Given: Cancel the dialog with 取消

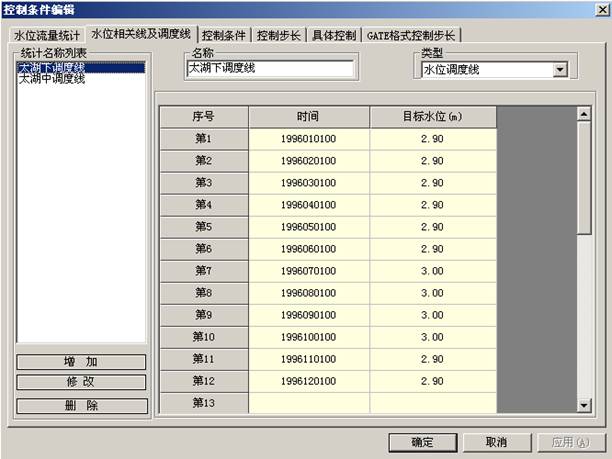Looking at the screenshot, I should pyautogui.click(x=496, y=441).
